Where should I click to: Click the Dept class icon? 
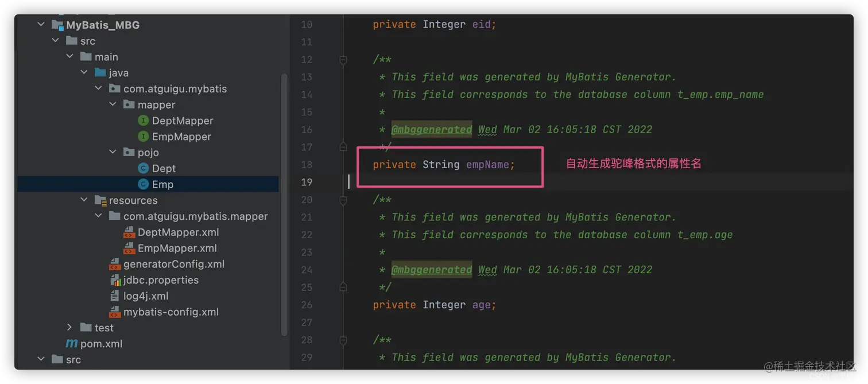144,168
